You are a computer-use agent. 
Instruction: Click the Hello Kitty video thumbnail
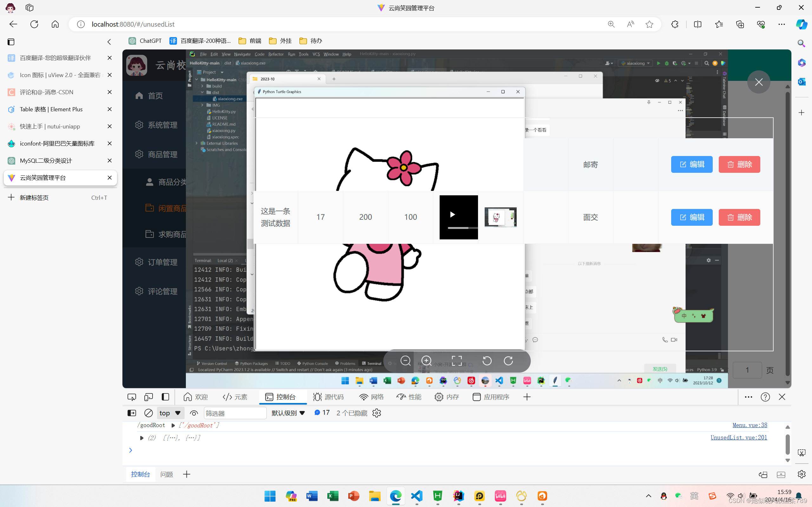pos(501,217)
